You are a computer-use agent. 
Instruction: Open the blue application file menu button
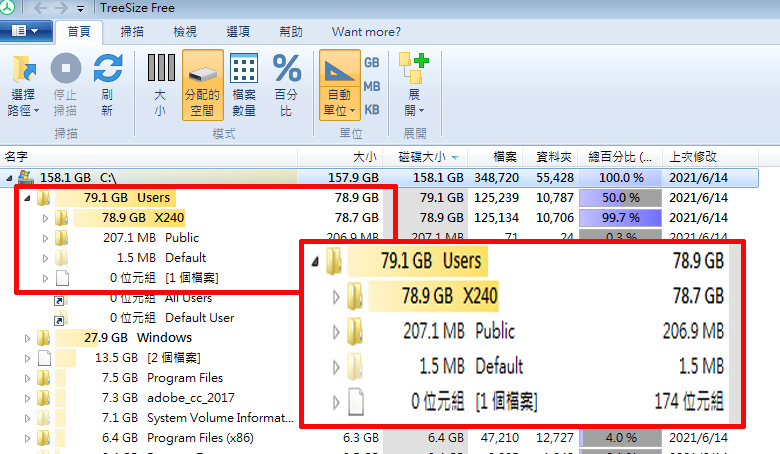(26, 31)
